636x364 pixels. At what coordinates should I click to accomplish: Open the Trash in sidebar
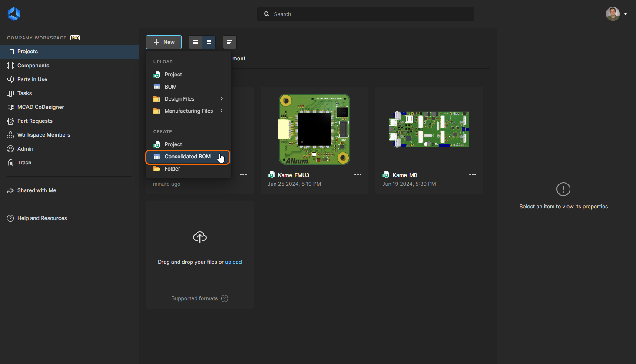(x=24, y=163)
